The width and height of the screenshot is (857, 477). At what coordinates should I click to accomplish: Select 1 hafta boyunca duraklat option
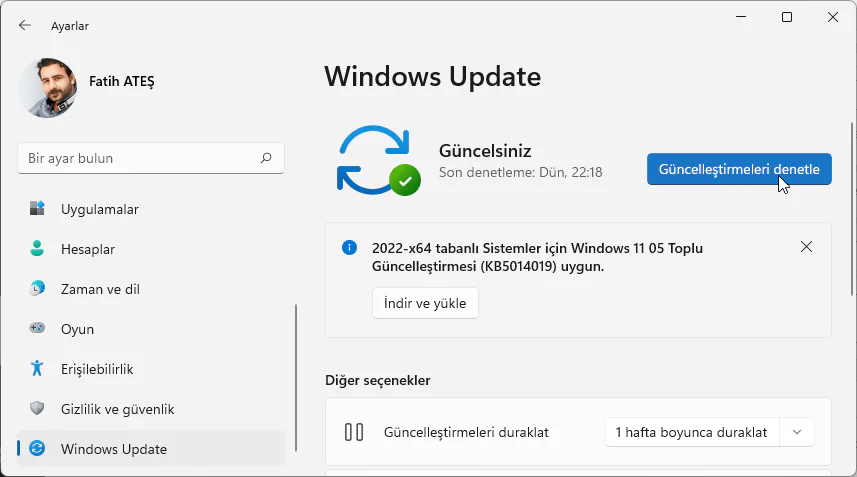coord(691,432)
